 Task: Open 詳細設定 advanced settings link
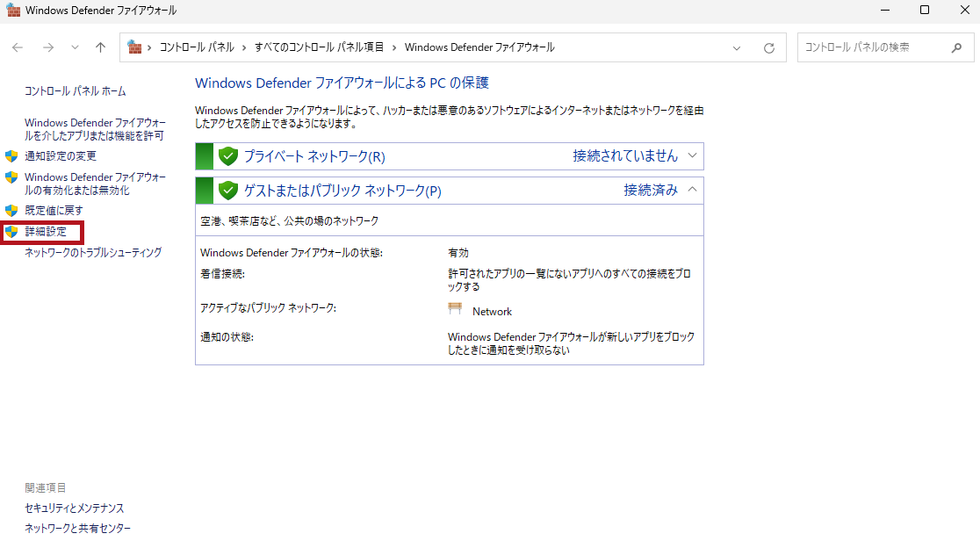coord(46,232)
